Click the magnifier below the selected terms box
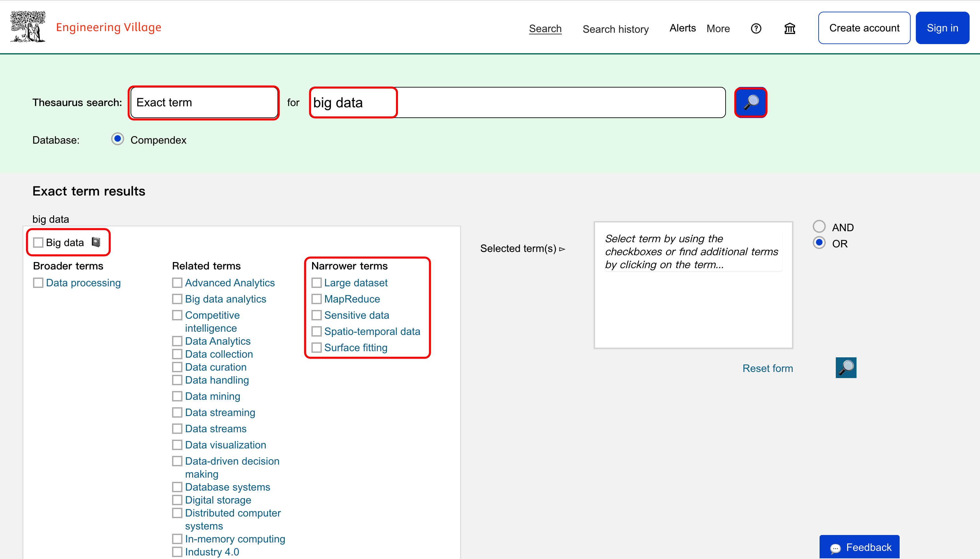The width and height of the screenshot is (980, 559). (x=846, y=368)
